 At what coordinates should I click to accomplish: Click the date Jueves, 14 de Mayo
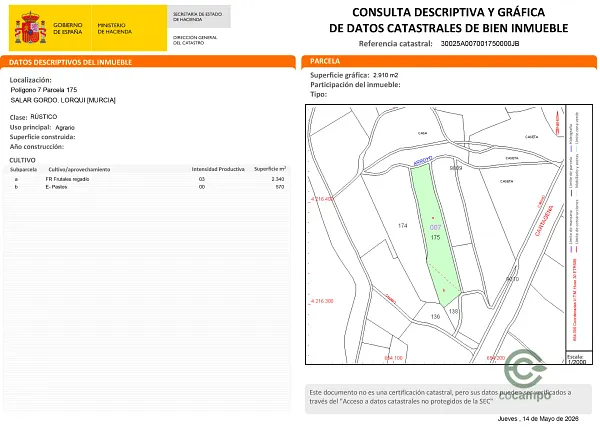pos(538,419)
